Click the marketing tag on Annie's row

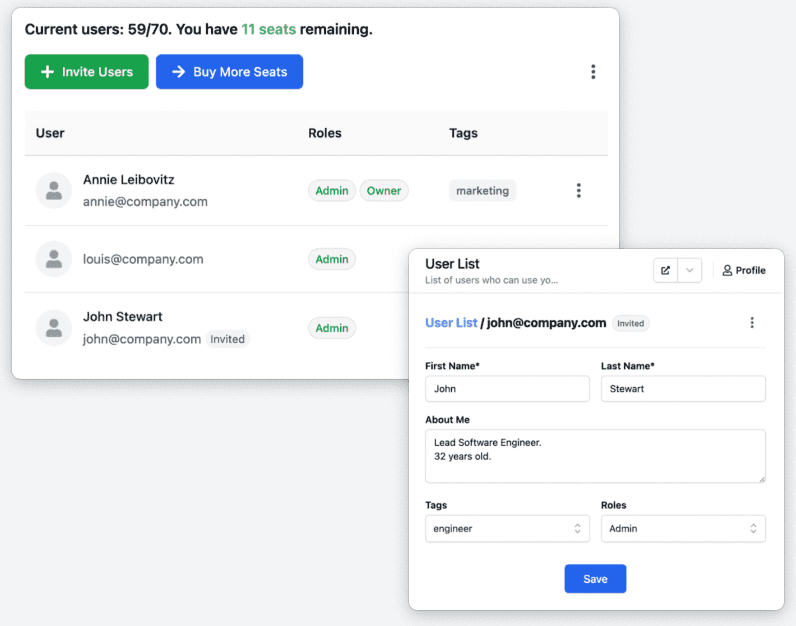point(482,191)
